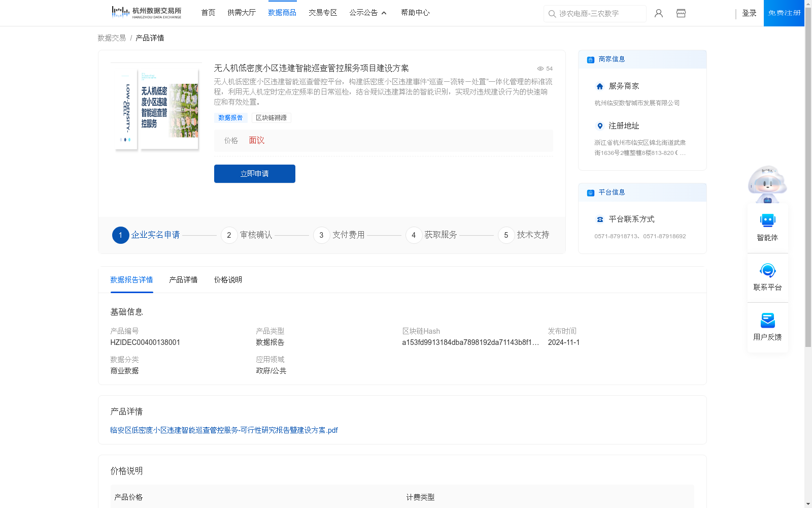Expand the 公示公告 dropdown menu

pyautogui.click(x=368, y=13)
